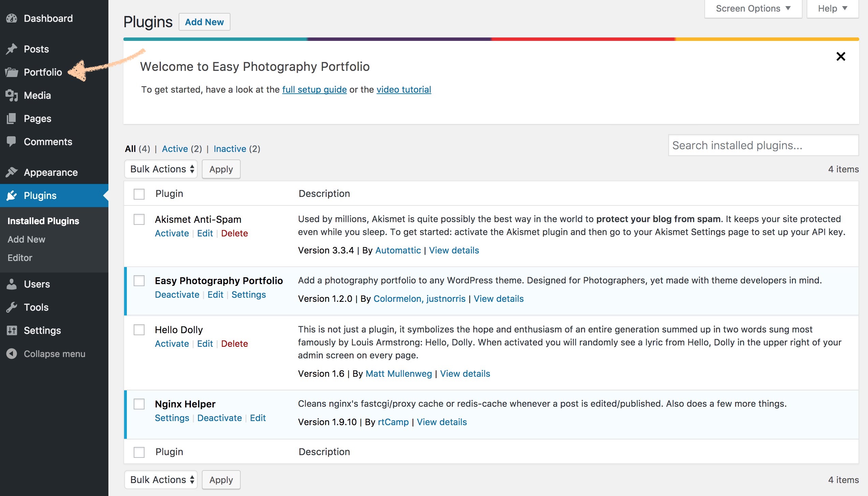Check the Akismet Anti-Spam plugin checkbox
This screenshot has width=868, height=496.
click(x=139, y=219)
